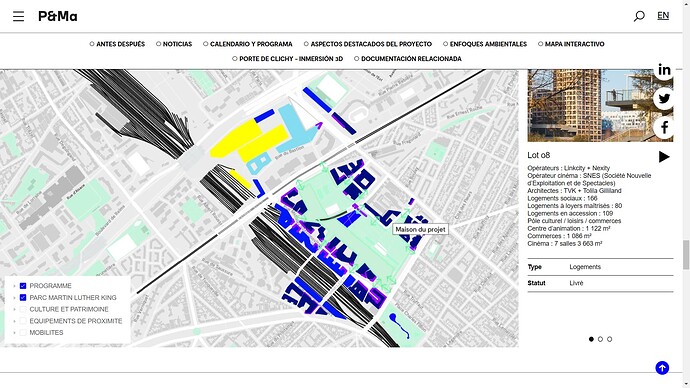This screenshot has height=388, width=690.
Task: Enable the EQUIPEMENTS DE PROXIMITE checkbox
Action: click(23, 321)
